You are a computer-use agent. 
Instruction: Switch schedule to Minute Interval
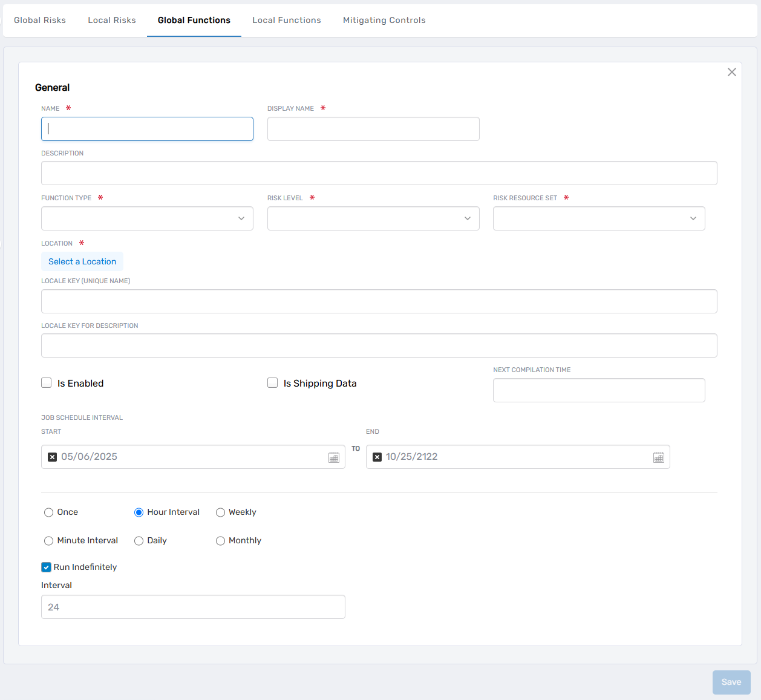coord(48,540)
